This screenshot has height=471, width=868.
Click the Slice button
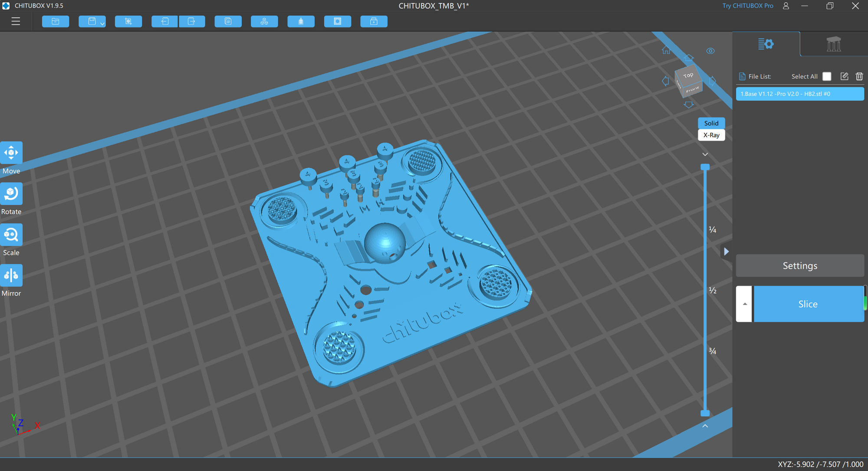point(808,304)
